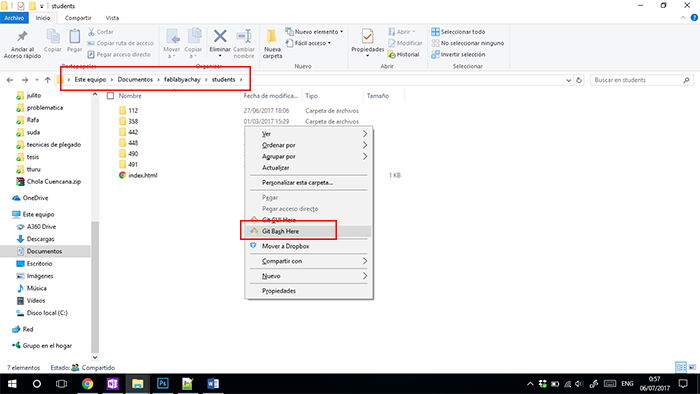Click fablabyachay in the address path
The width and height of the screenshot is (700, 394).
182,79
